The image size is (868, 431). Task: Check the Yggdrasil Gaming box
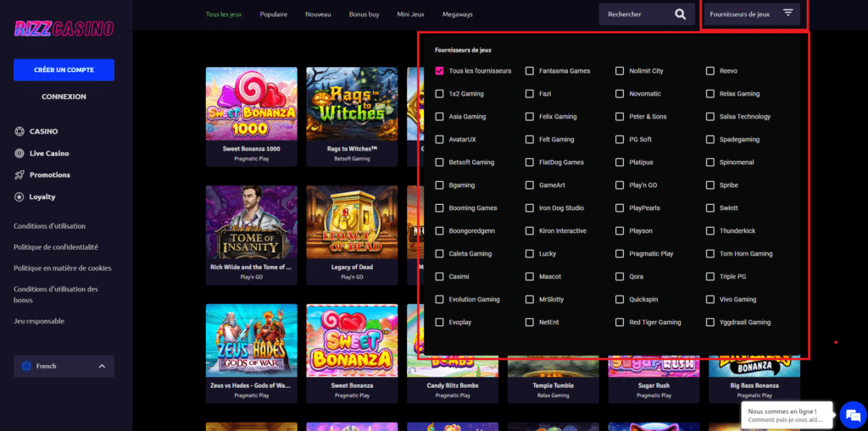pyautogui.click(x=710, y=322)
